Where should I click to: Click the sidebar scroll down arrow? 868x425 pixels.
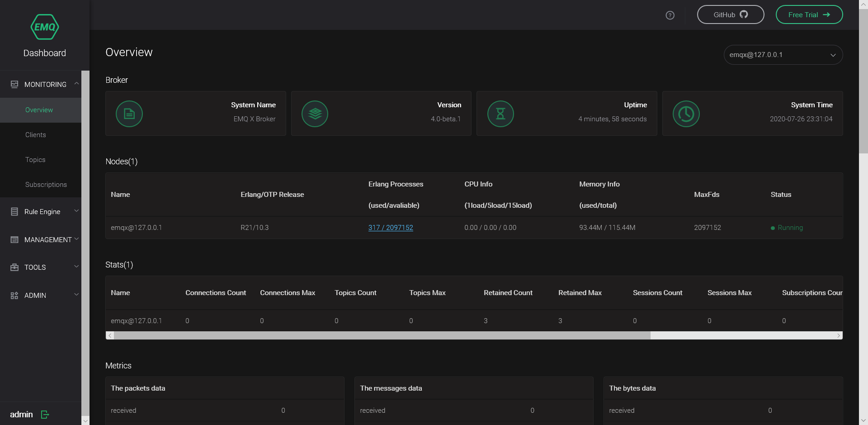coord(85,420)
